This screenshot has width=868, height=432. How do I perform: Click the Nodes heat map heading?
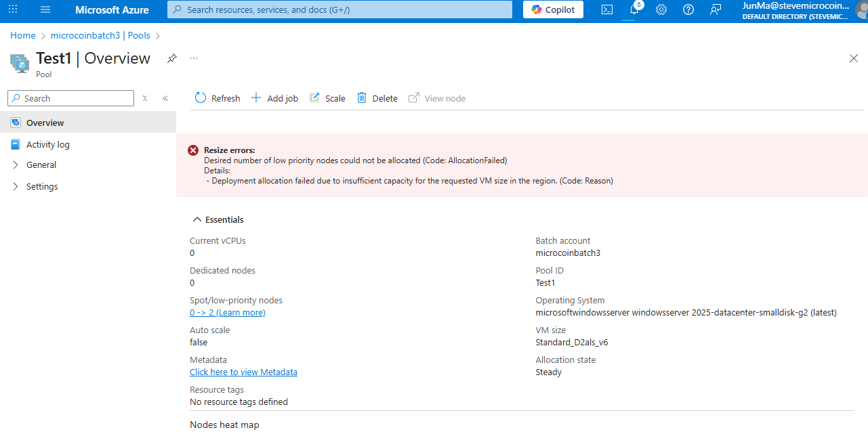(224, 425)
